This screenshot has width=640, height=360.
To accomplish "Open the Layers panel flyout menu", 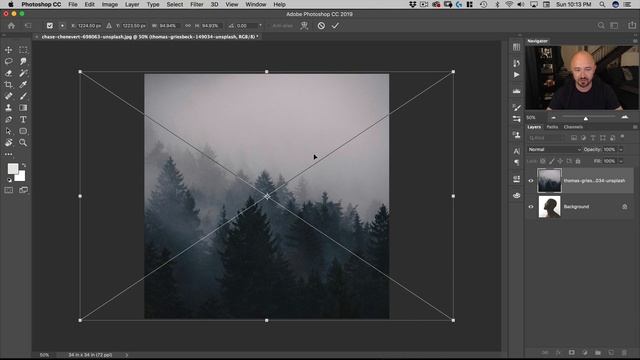I will (x=635, y=127).
